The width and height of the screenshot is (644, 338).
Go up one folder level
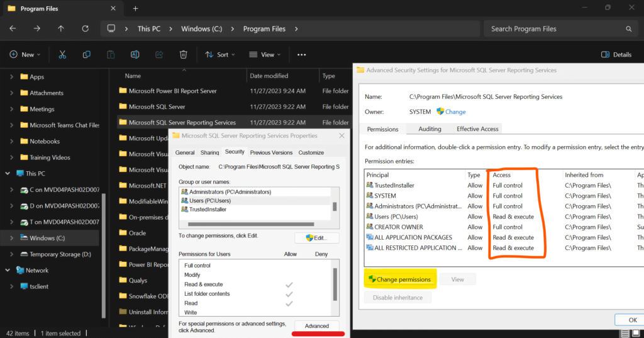click(61, 29)
